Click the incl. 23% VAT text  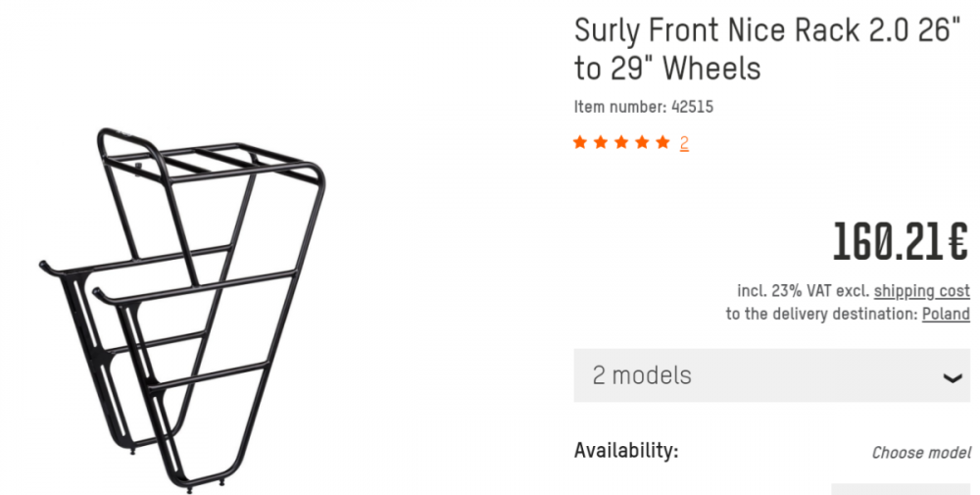click(x=784, y=291)
